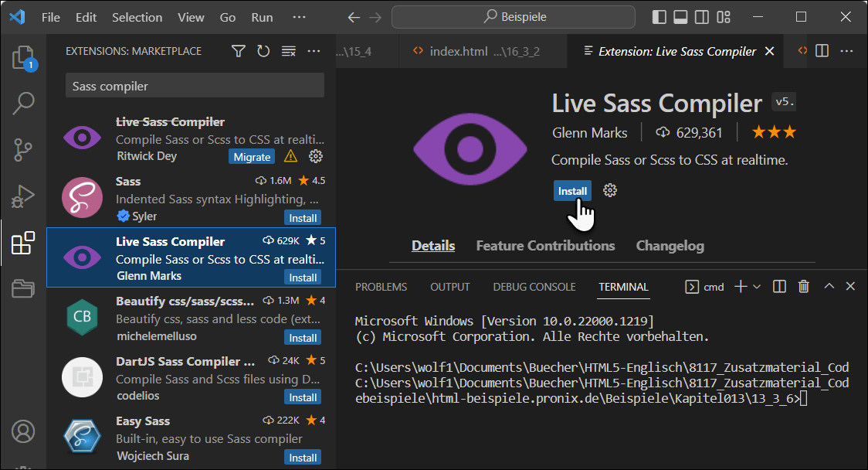Toggle the Secondary Side Bar

[x=702, y=16]
